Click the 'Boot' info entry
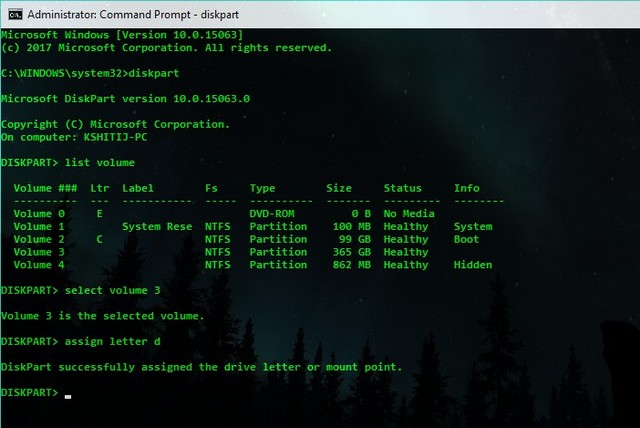This screenshot has width=640, height=428. [467, 239]
